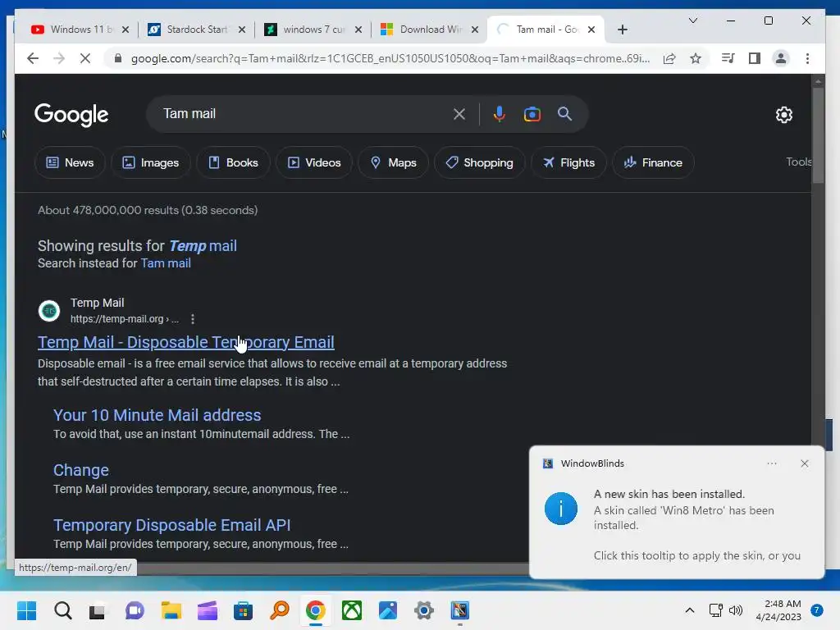Open the Change sitelink
Viewport: 840px width, 630px height.
tap(81, 470)
